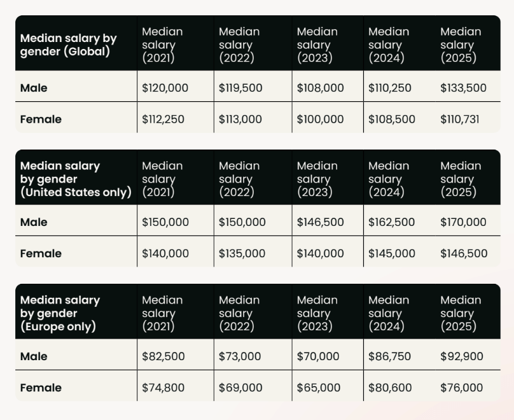The image size is (514, 420).
Task: Click the Europe male 2022 salary $73,000
Action: pyautogui.click(x=240, y=356)
